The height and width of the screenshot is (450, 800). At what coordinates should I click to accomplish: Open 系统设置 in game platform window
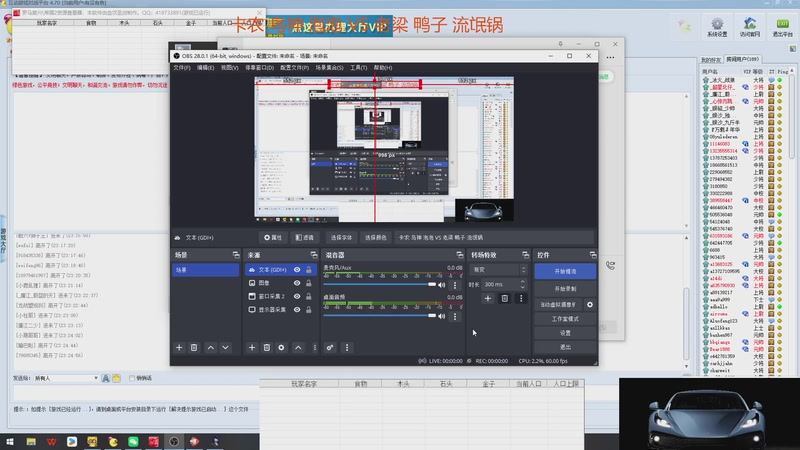(717, 27)
